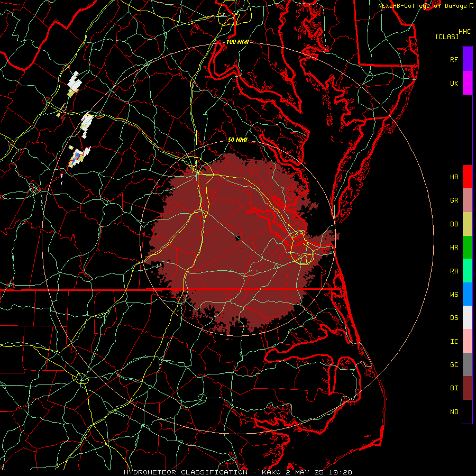Click the BD yellow-olive legend swatch

pos(467,224)
